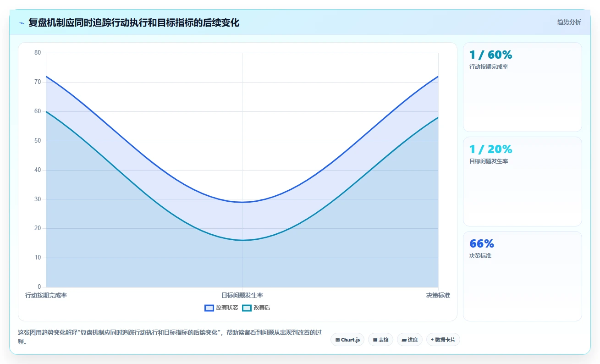Image resolution: width=600 pixels, height=364 pixels.
Task: Toggle the 原有状态 legend item
Action: (x=221, y=308)
